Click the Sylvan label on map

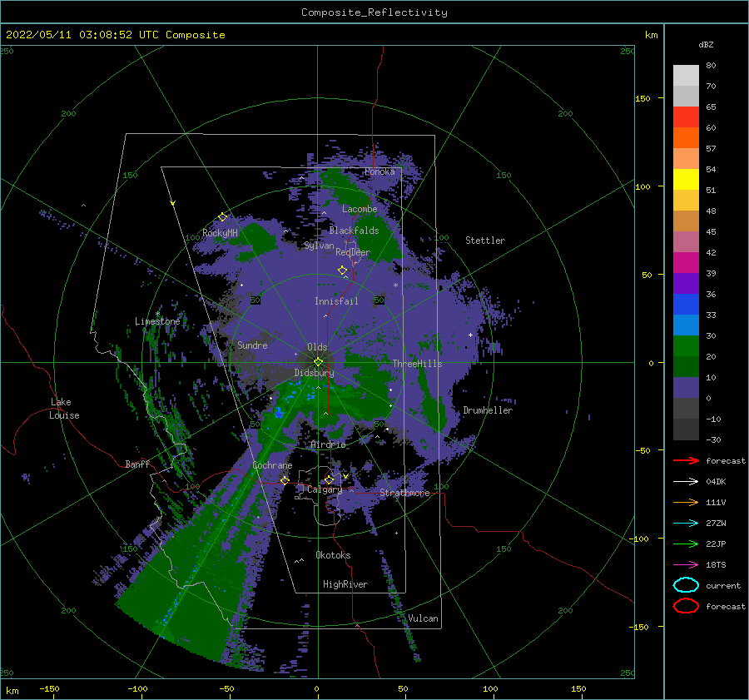319,246
